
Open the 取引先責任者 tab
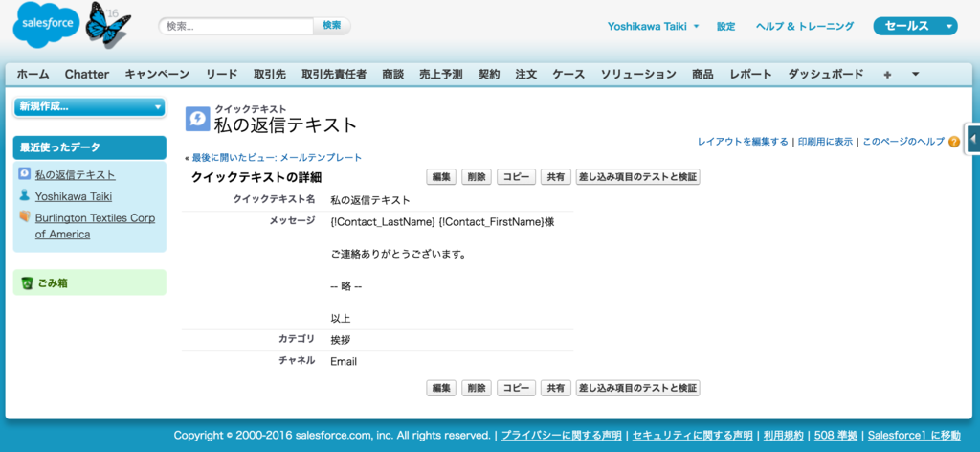pyautogui.click(x=334, y=75)
